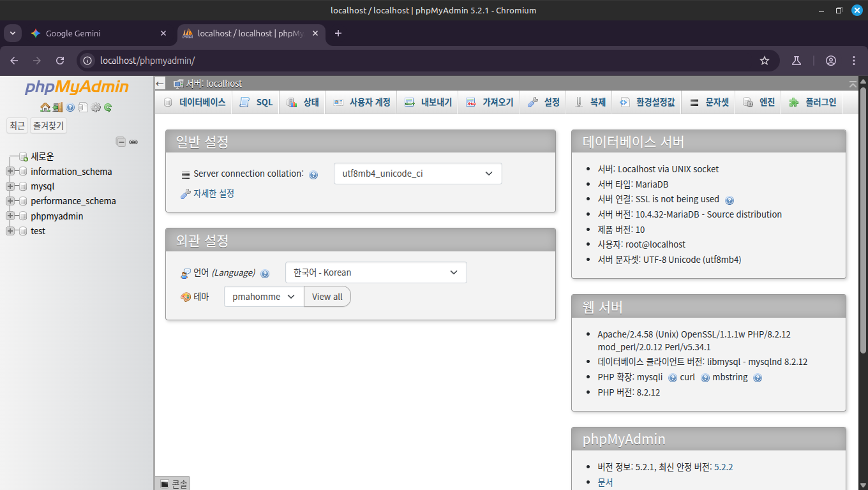Click the 즐겨찾기 button in sidebar
Screen dimensions: 868x490
49,126
